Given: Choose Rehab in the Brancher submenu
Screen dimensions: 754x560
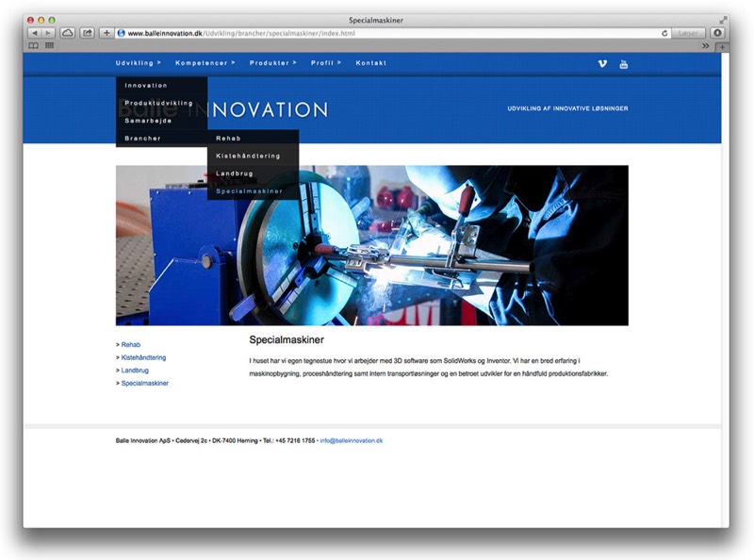Looking at the screenshot, I should 253,139.
